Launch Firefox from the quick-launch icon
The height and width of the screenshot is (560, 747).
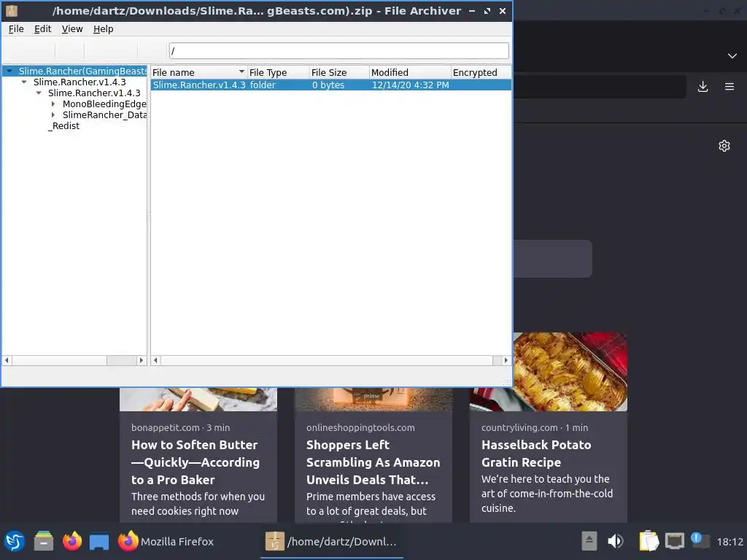[x=72, y=542]
